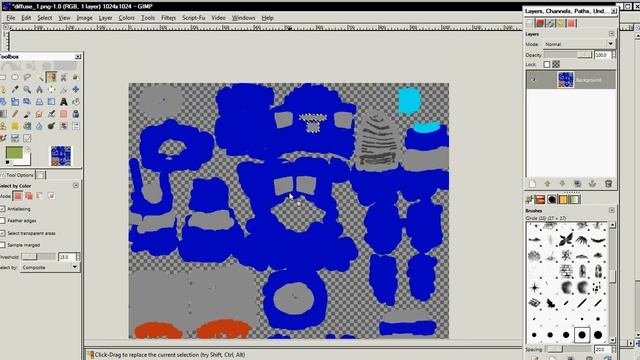Select the Zoom magnifier tool
This screenshot has height=360, width=640.
[x=27, y=89]
